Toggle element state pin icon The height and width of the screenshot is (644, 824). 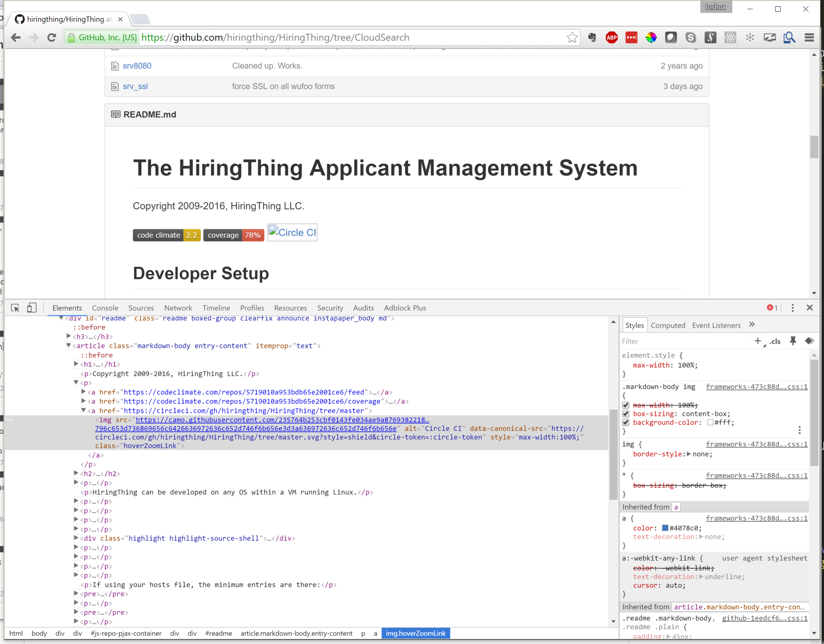[x=793, y=341]
